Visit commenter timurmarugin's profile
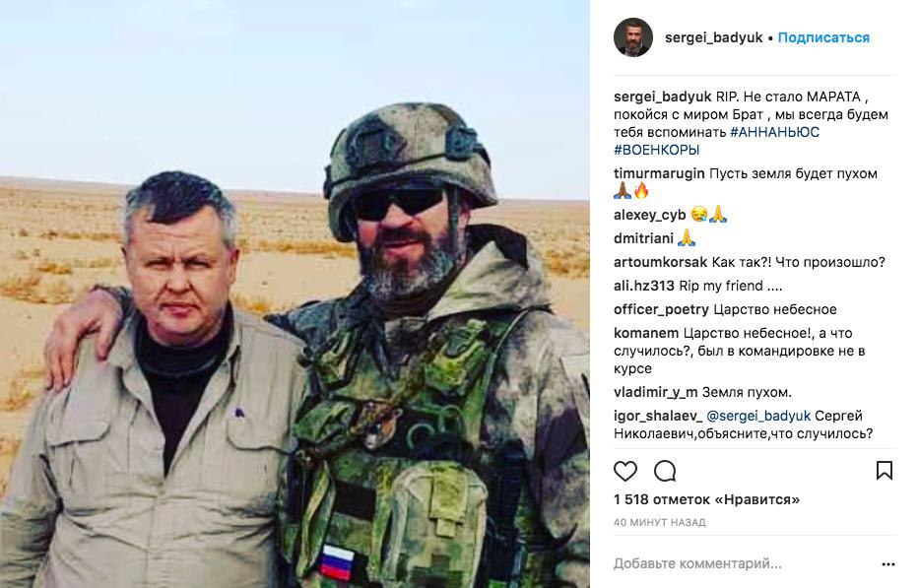 659,173
